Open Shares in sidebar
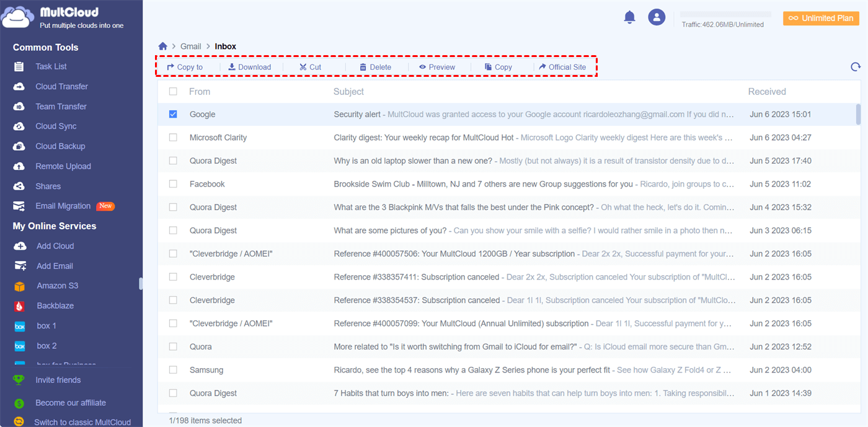Image resolution: width=868 pixels, height=427 pixels. point(48,186)
